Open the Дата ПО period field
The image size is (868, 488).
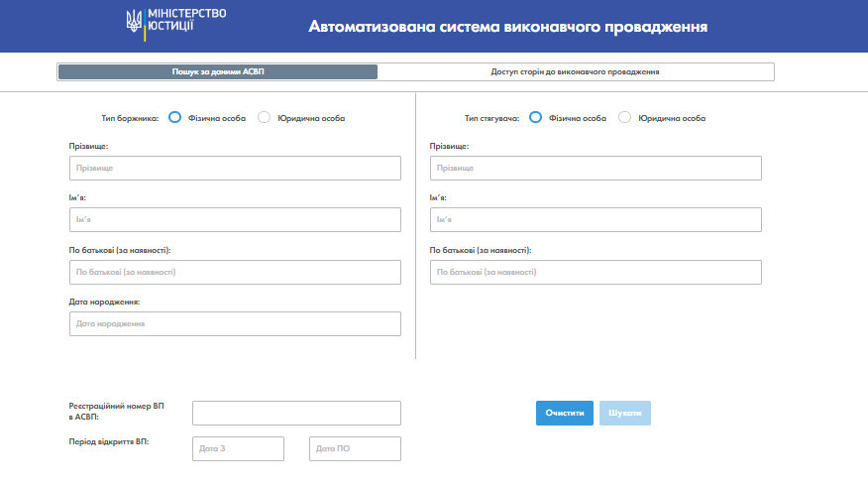coord(355,448)
